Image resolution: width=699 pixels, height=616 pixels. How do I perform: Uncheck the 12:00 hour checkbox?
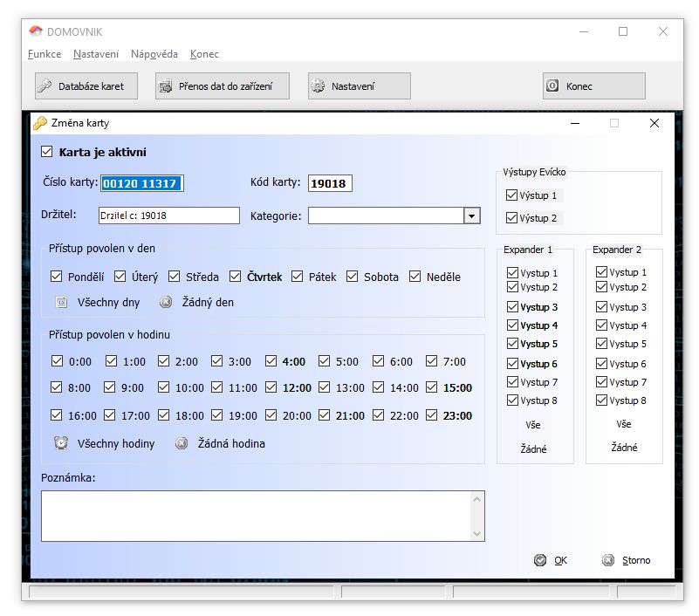coord(271,387)
